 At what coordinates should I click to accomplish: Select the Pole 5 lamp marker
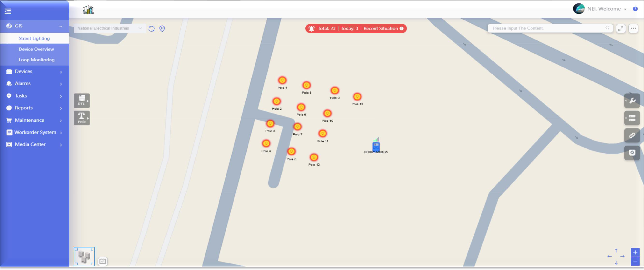point(306,85)
